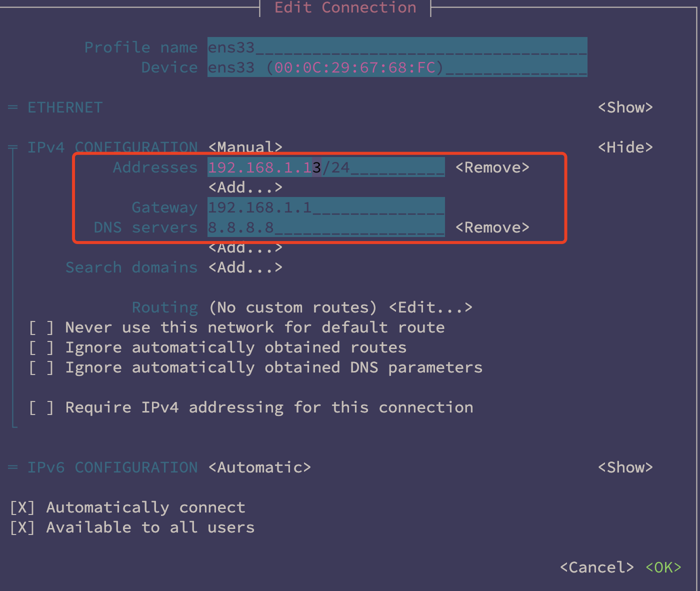
Task: Remove the 8.8.8.8 DNS server
Action: coord(492,227)
